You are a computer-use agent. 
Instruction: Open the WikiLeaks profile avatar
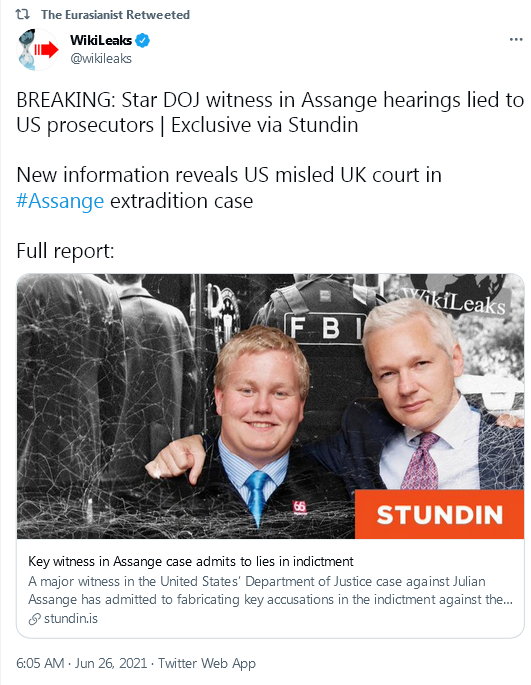point(38,49)
